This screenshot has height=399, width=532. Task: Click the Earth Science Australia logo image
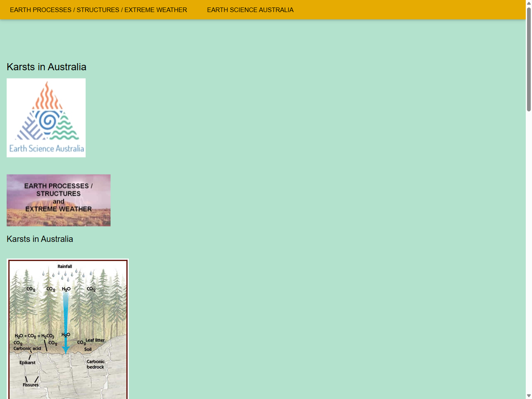[x=46, y=118]
